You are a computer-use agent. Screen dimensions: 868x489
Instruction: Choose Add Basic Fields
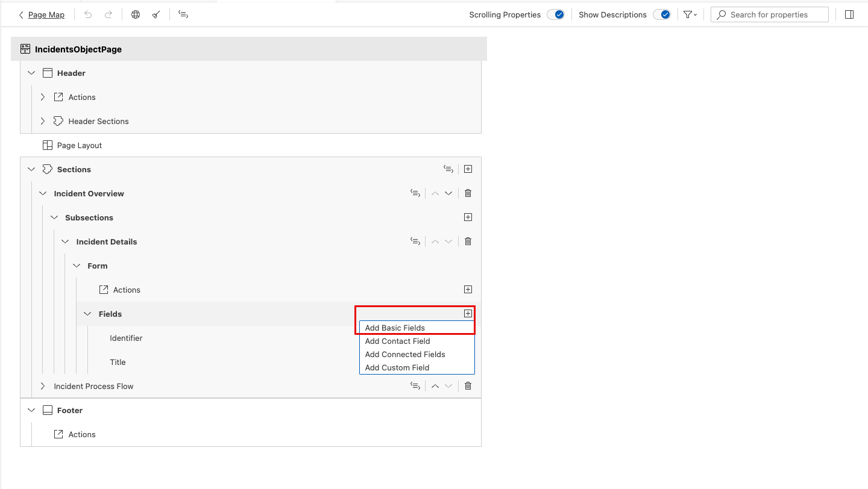coord(417,328)
